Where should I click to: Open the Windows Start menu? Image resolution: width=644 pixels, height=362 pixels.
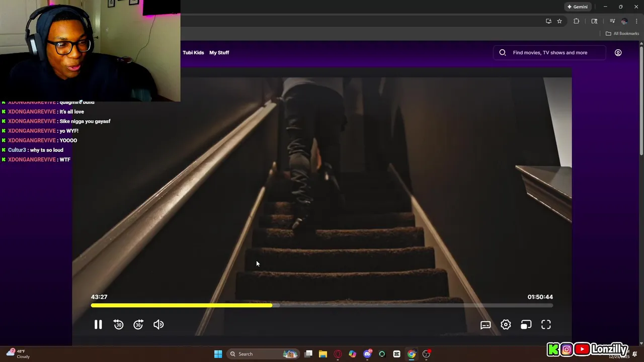[218, 354]
